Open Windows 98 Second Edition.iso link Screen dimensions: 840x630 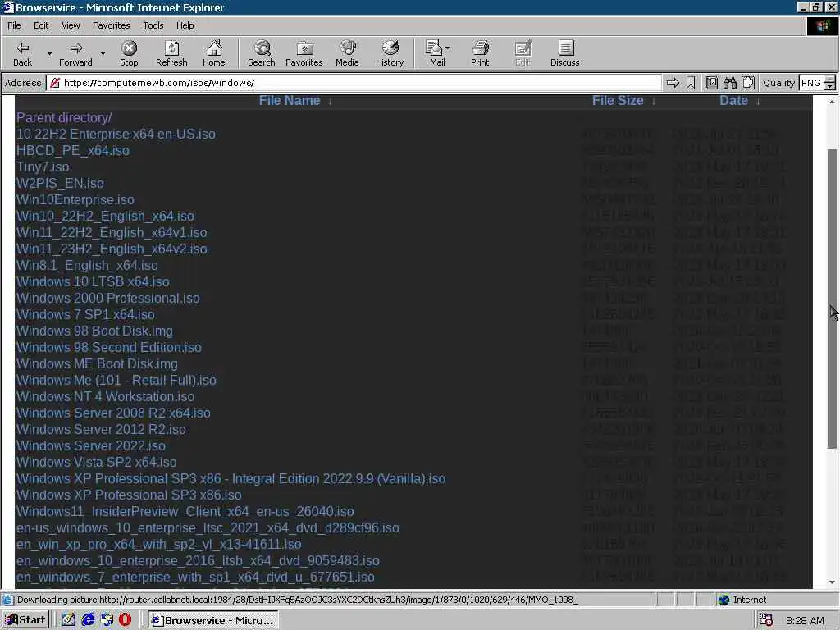pos(109,348)
